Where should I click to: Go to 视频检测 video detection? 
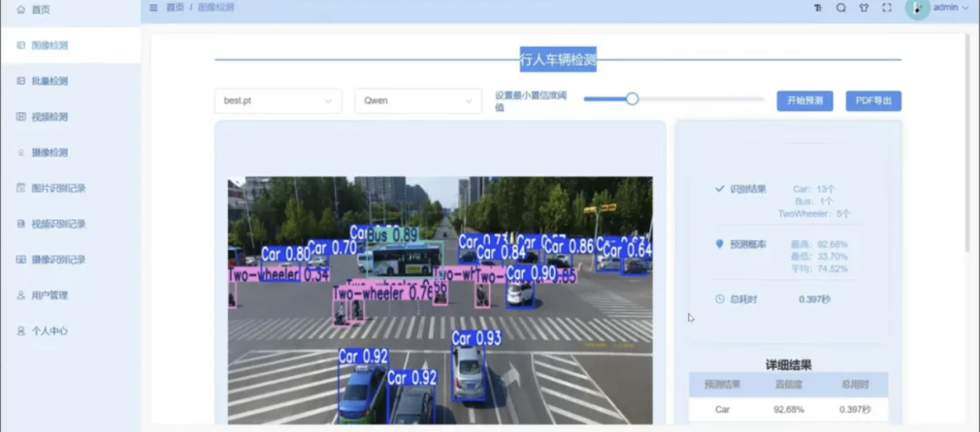[x=70, y=116]
